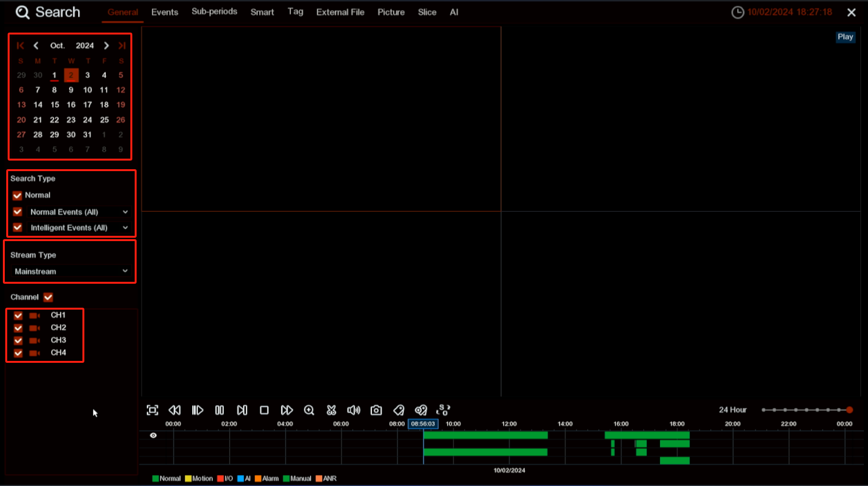Click the slow play icon
Viewport: 868px width, 486px height.
pos(197,410)
